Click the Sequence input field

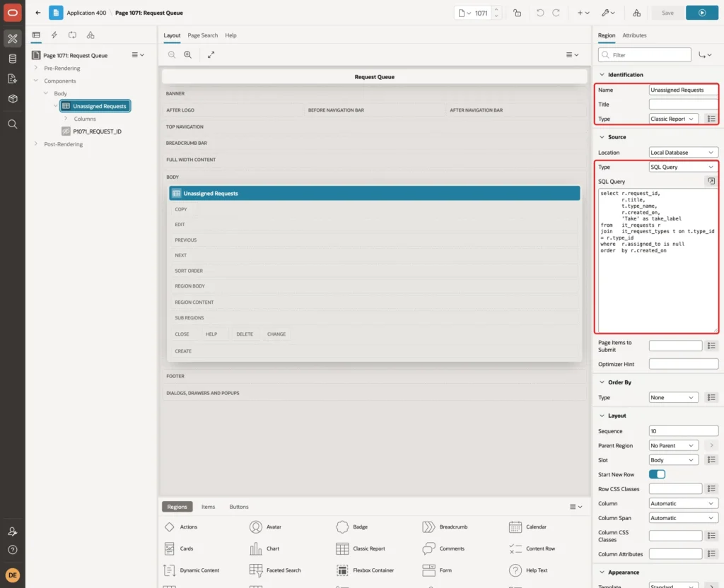(x=684, y=430)
